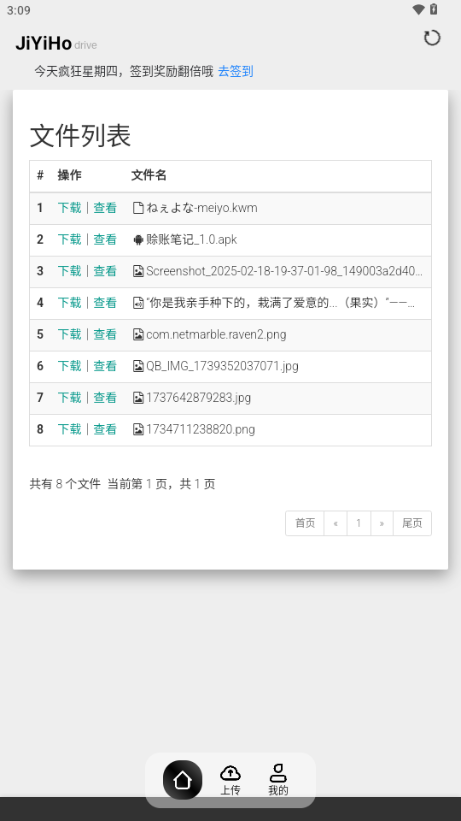Tap the refresh icon at top right

point(432,38)
